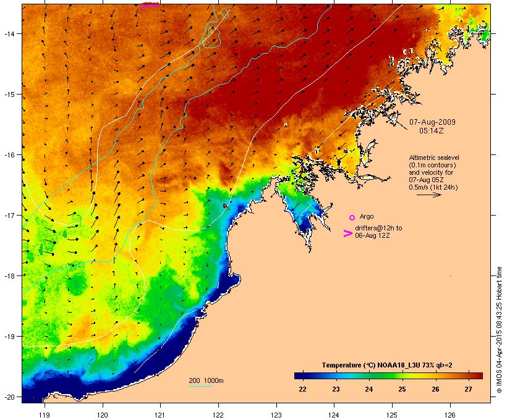Click the '(0.1m contours)' text
Viewport: 507px width, 420px height.
coord(432,165)
